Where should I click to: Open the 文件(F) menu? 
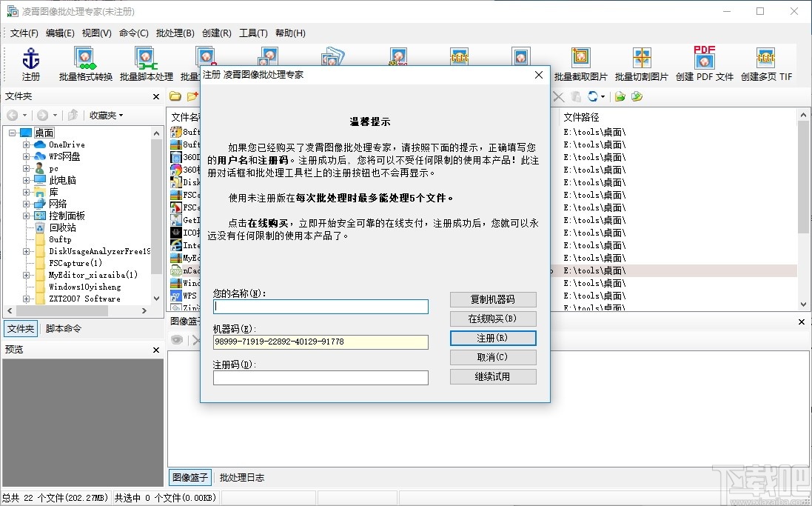[x=24, y=33]
